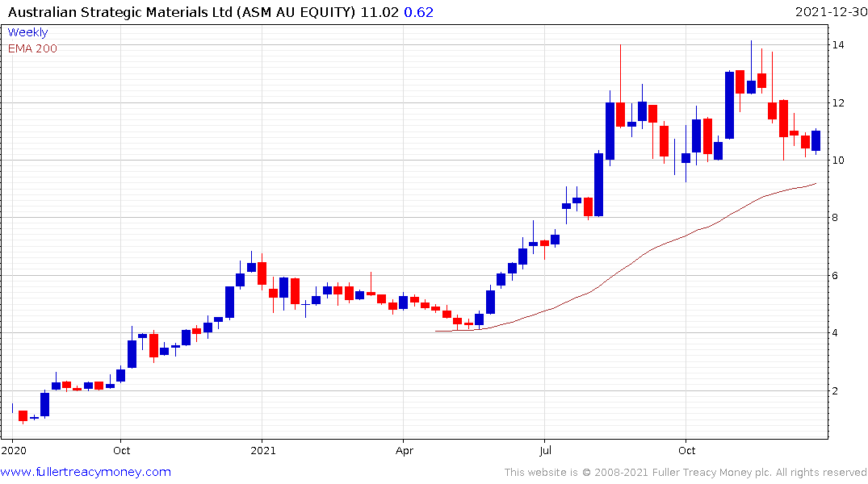Screen dimensions: 868x484
Task: Click the red EMA 200 line end
Action: click(815, 184)
